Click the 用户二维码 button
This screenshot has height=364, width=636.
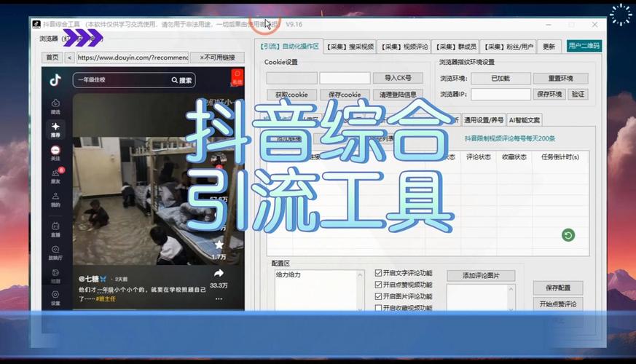584,46
